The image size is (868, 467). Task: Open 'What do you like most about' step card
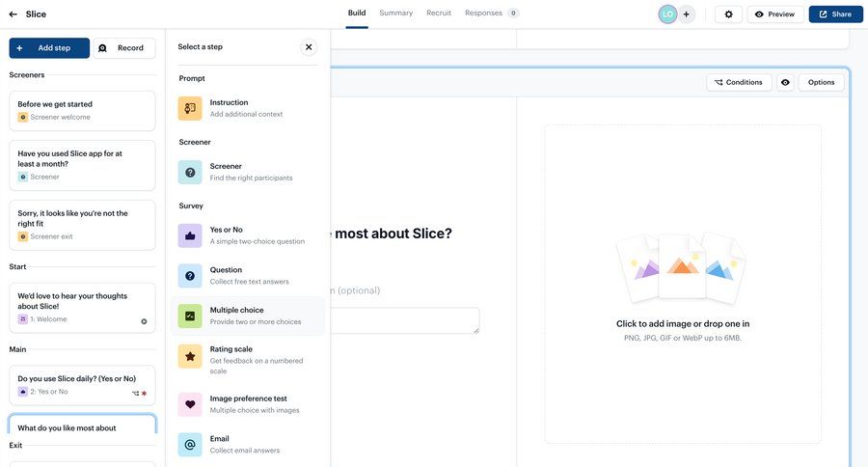(x=82, y=424)
